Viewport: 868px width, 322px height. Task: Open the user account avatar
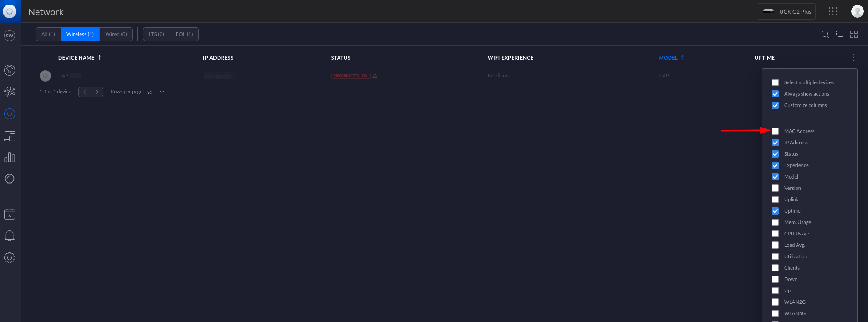pos(857,12)
